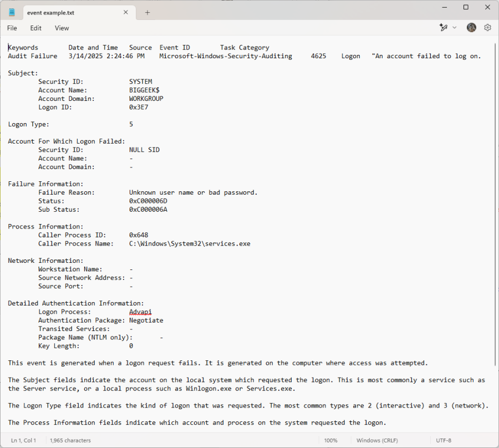Open the Copilot Rewrite tool
The width and height of the screenshot is (499, 448).
[443, 27]
